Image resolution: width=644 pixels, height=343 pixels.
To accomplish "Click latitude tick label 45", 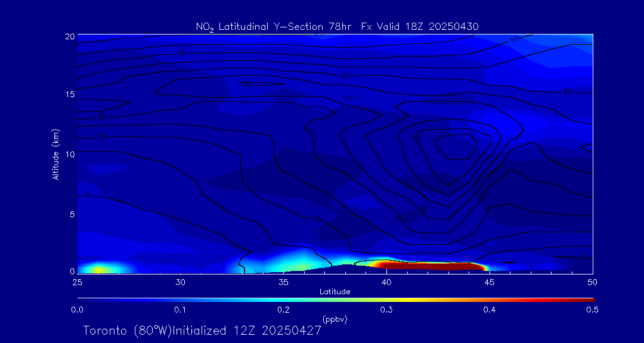I will [x=490, y=282].
